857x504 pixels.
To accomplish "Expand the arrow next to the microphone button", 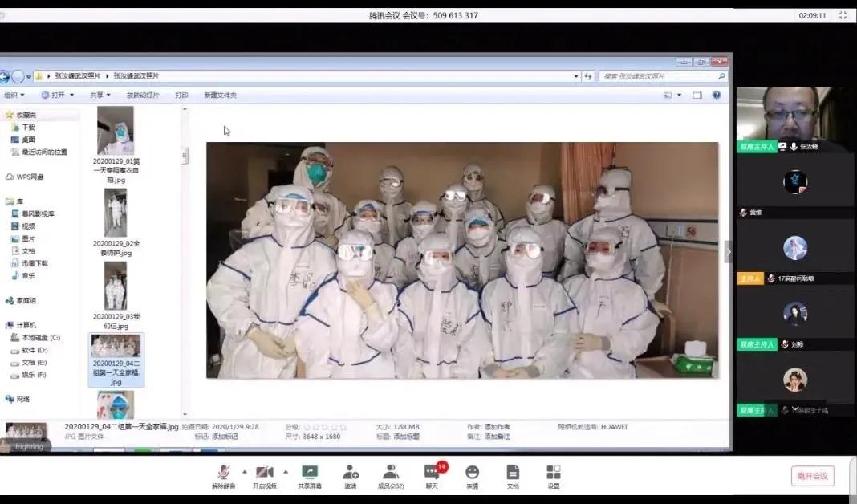I will [x=244, y=472].
